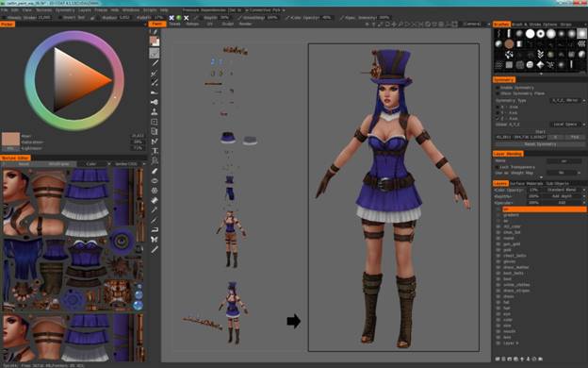This screenshot has height=368, width=588.
Task: Hide the gloves layer visibility
Action: tap(498, 261)
